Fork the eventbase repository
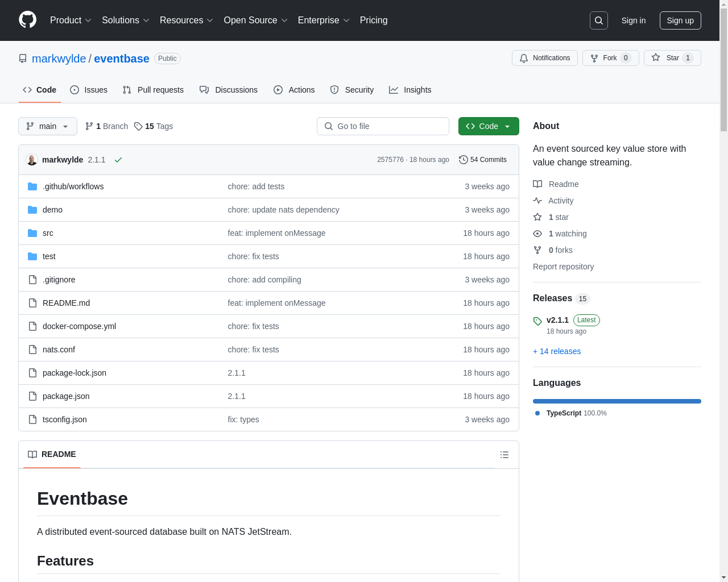The height and width of the screenshot is (582, 728). tap(611, 58)
